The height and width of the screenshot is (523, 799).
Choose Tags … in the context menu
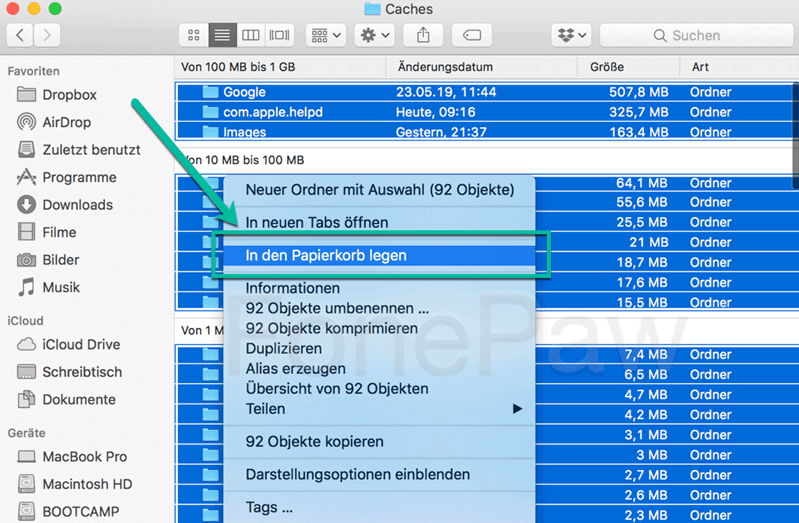(380, 508)
